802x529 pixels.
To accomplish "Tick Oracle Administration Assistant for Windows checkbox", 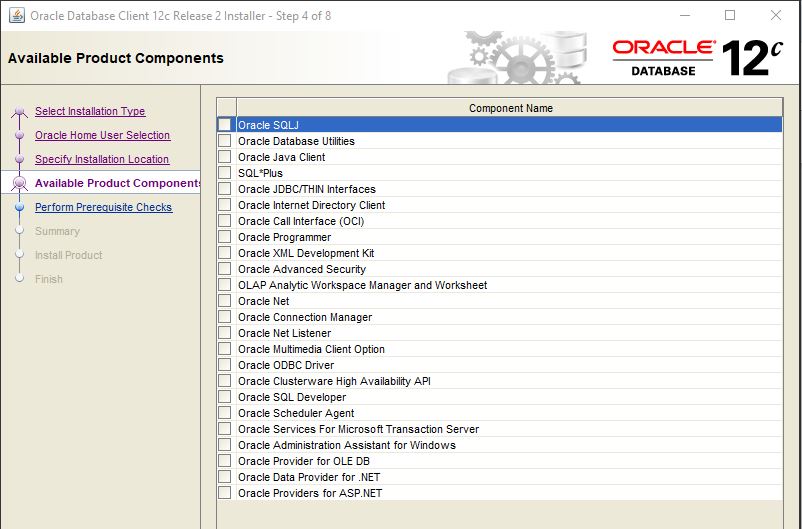I will point(225,445).
